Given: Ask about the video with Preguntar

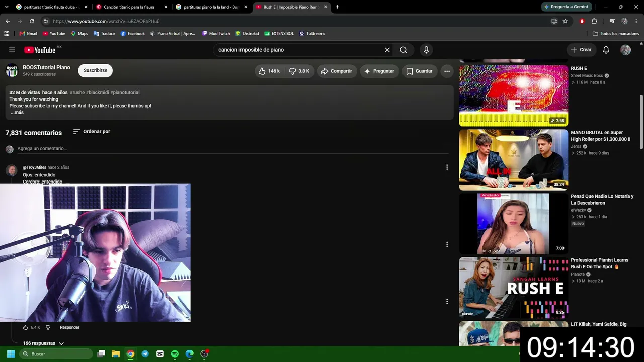Looking at the screenshot, I should click(379, 71).
